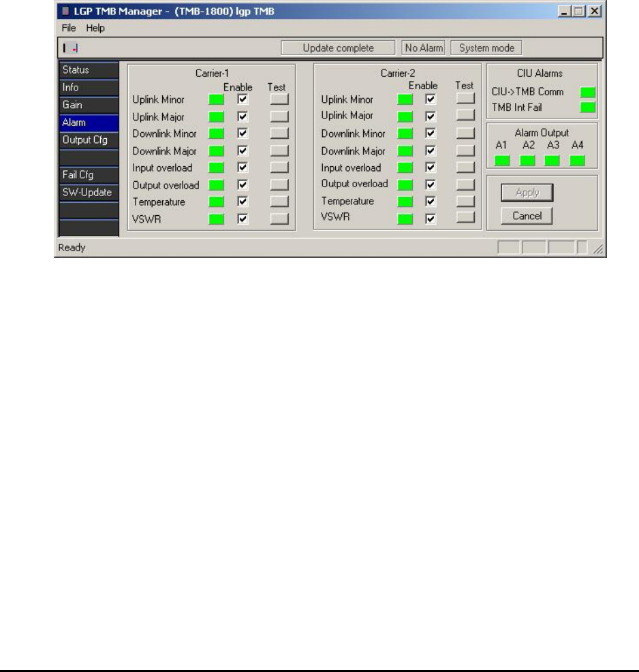Viewport: 639px width, 672px height.
Task: Open the File menu
Action: (x=69, y=28)
